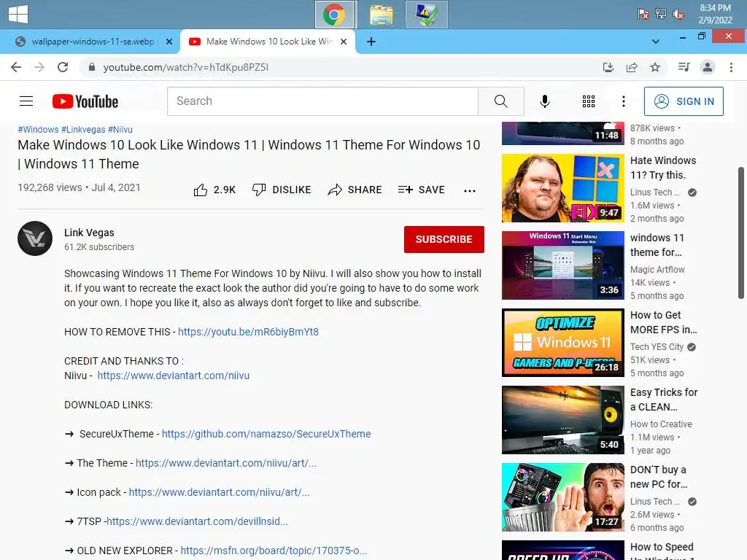This screenshot has height=560, width=747.
Task: Click the page vertical scrollbar
Action: click(741, 233)
